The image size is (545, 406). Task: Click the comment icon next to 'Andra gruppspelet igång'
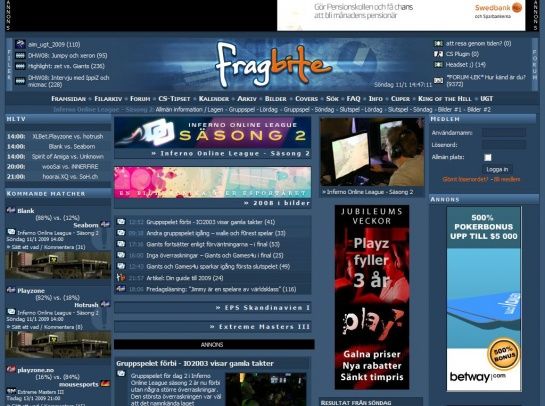(x=121, y=233)
